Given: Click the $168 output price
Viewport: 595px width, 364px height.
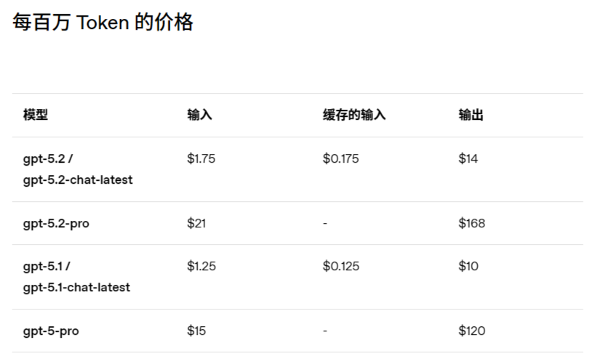Looking at the screenshot, I should (x=471, y=223).
